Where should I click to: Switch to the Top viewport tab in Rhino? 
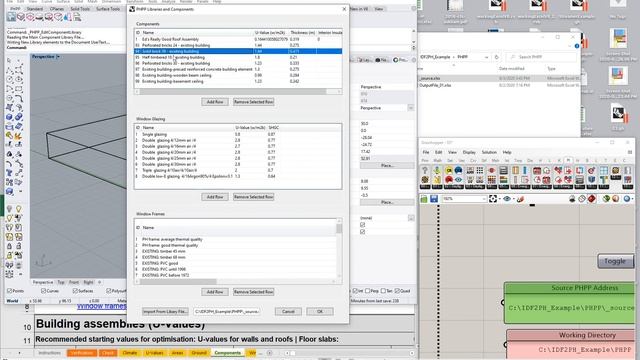coord(61,282)
